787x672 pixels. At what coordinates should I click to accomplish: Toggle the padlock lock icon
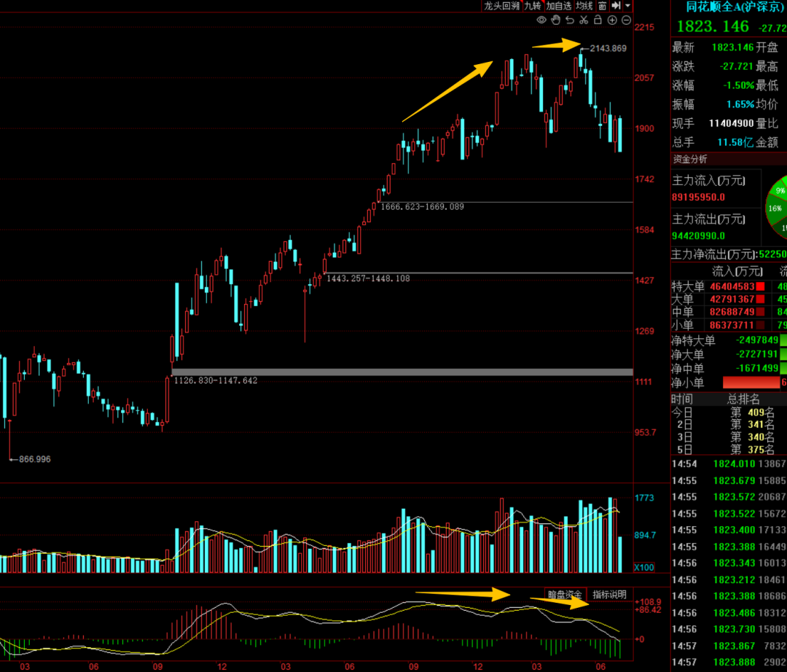pos(598,20)
